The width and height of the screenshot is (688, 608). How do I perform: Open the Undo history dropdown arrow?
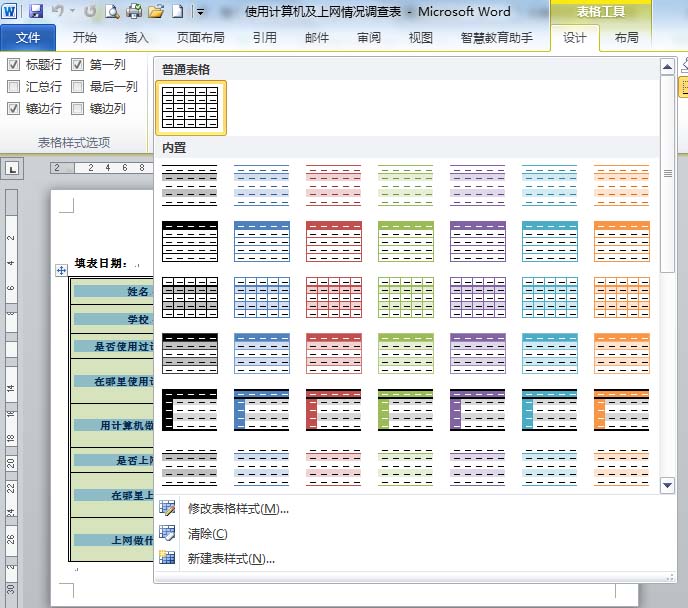72,13
